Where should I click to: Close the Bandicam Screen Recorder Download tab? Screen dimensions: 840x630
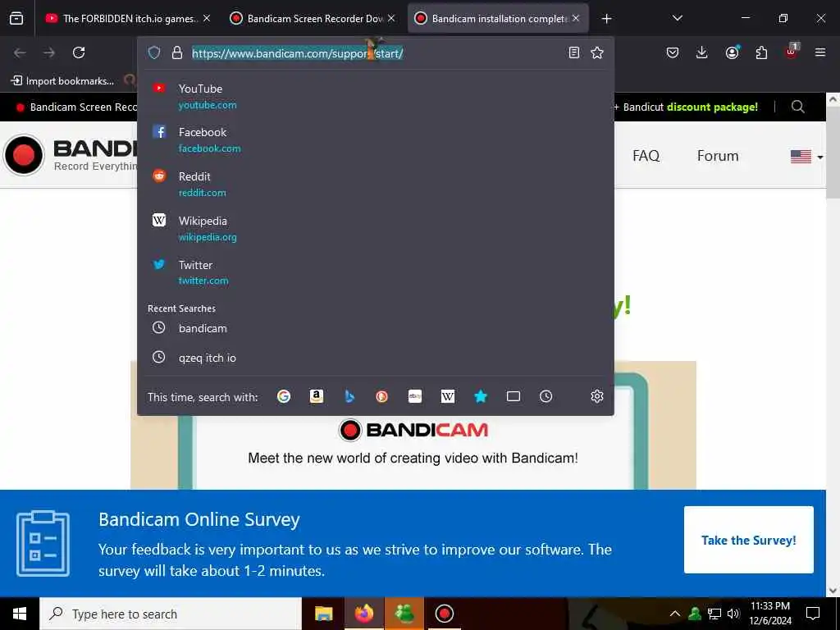click(x=391, y=18)
